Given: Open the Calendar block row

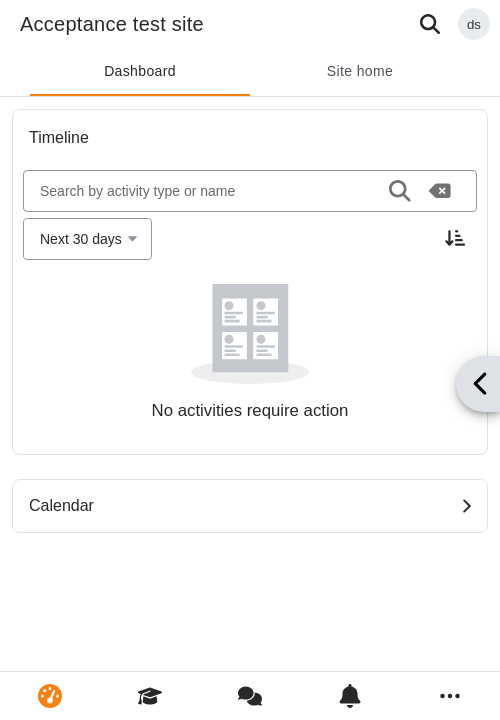Looking at the screenshot, I should coord(250,506).
